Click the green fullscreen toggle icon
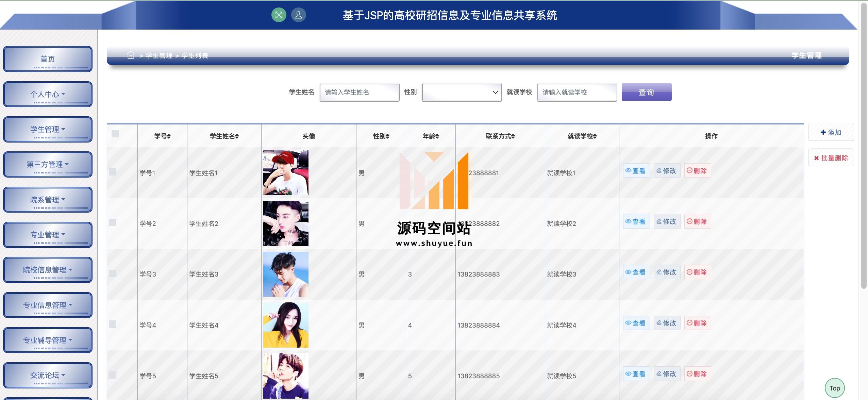Viewport: 868px width, 400px height. (x=279, y=15)
